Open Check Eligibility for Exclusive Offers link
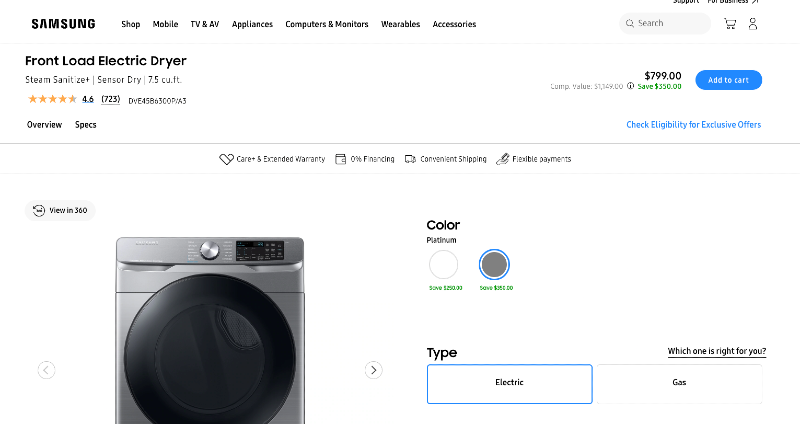800x424 pixels. coord(693,125)
